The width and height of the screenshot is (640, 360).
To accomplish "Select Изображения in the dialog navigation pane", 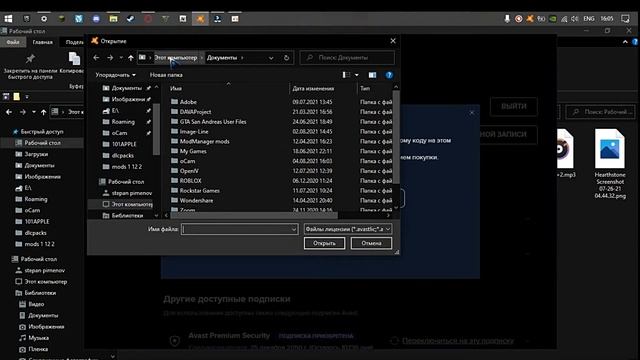I will (128, 99).
